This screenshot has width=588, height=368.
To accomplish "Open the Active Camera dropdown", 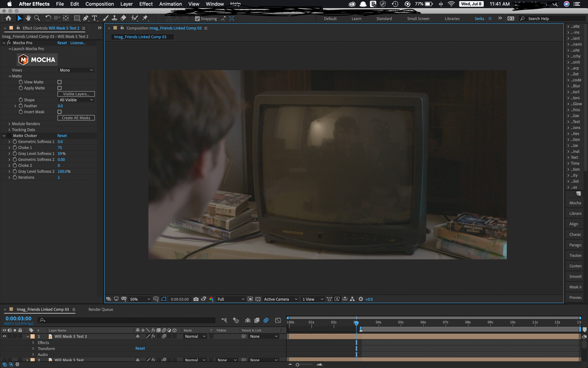I will click(x=280, y=299).
